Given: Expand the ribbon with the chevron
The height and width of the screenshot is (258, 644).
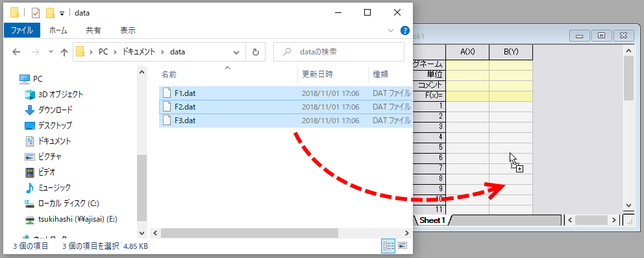Looking at the screenshot, I should point(391,30).
